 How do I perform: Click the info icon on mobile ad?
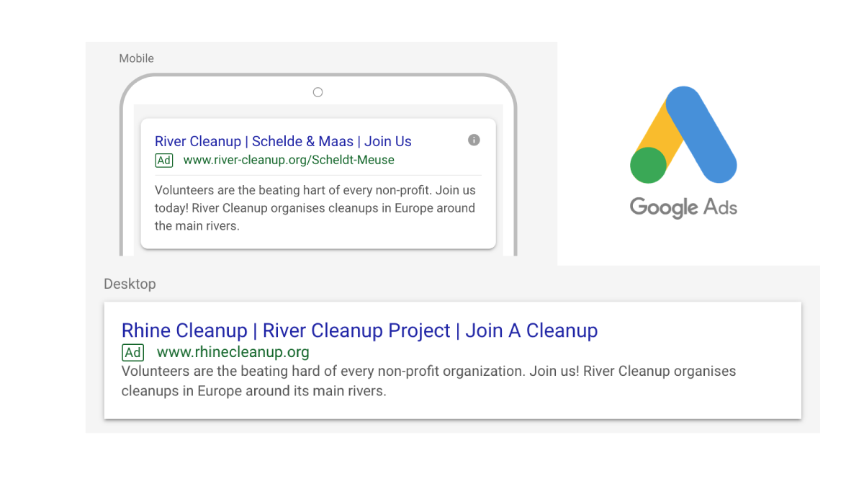(x=474, y=140)
